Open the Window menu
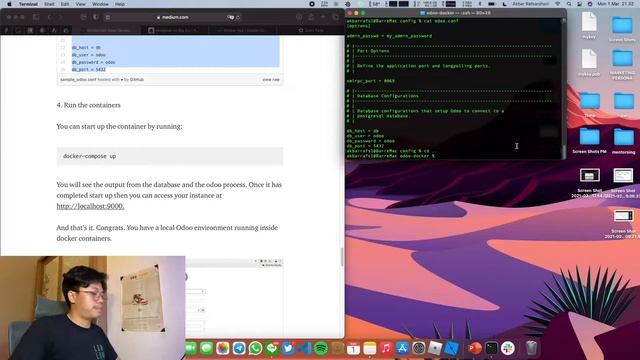Screen dimensions: 640x360 (x=100, y=4)
